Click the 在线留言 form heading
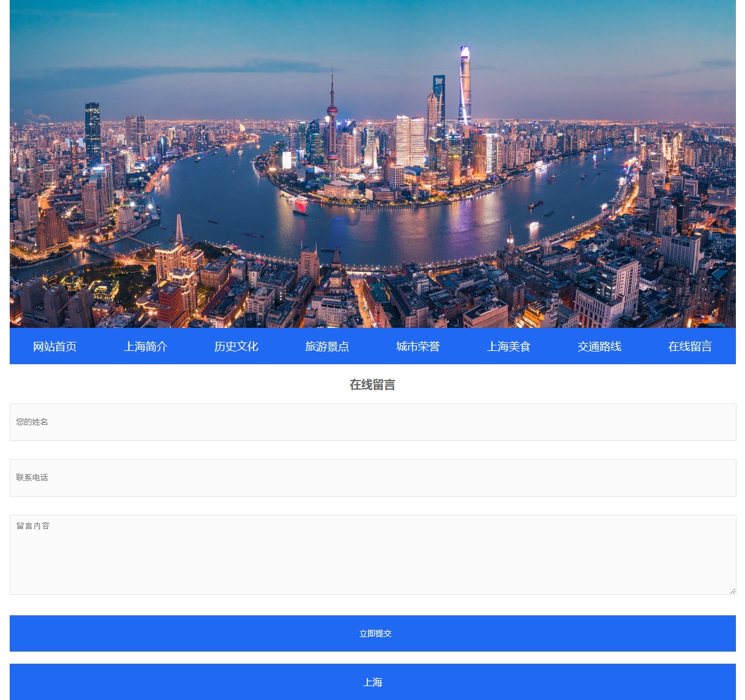The width and height of the screenshot is (745, 700). (x=372, y=385)
